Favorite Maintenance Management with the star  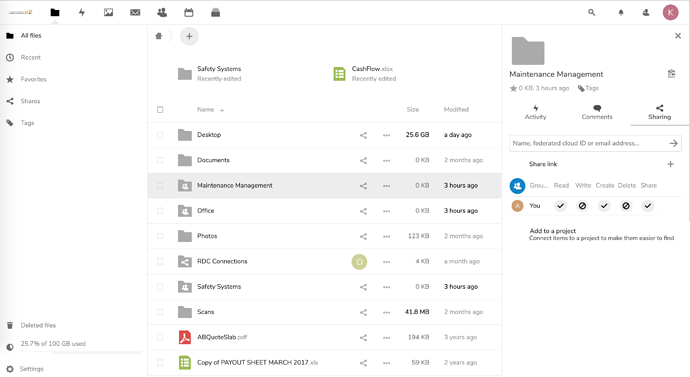[513, 88]
